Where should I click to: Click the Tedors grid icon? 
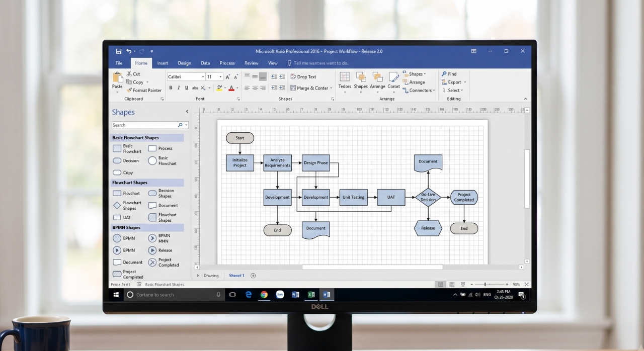click(345, 76)
